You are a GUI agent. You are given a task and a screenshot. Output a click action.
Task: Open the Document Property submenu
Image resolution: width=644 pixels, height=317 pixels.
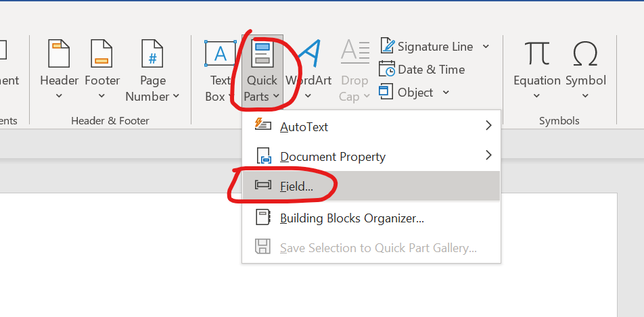pos(488,156)
